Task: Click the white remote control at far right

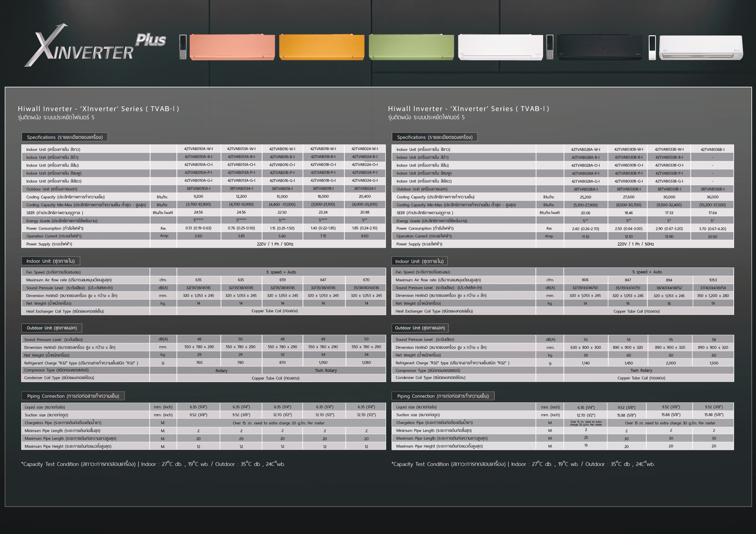Action: click(652, 48)
